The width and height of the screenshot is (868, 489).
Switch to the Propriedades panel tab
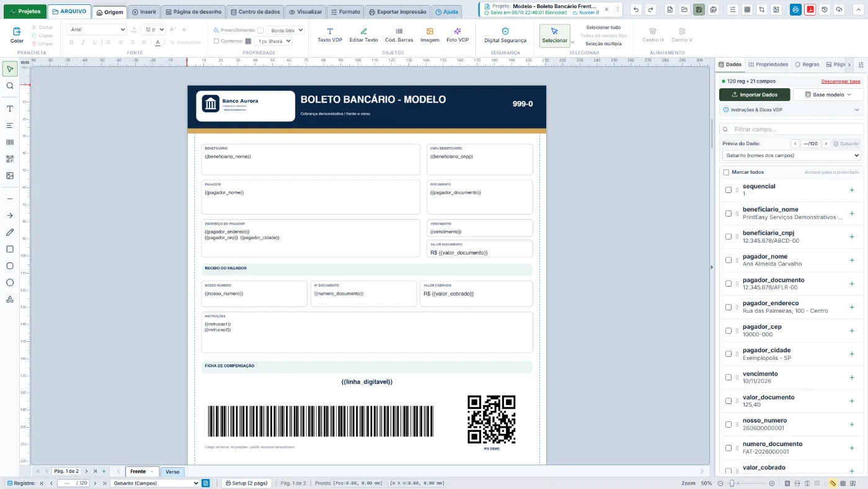point(768,65)
